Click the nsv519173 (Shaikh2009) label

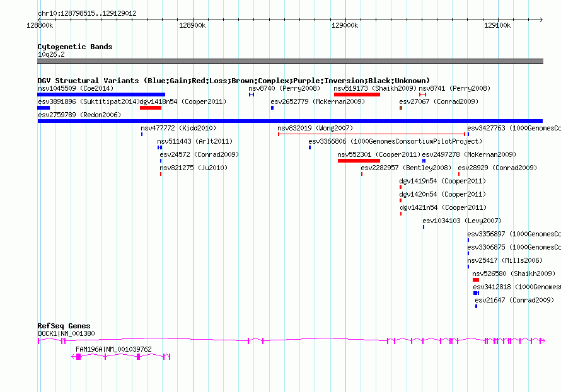tap(375, 88)
